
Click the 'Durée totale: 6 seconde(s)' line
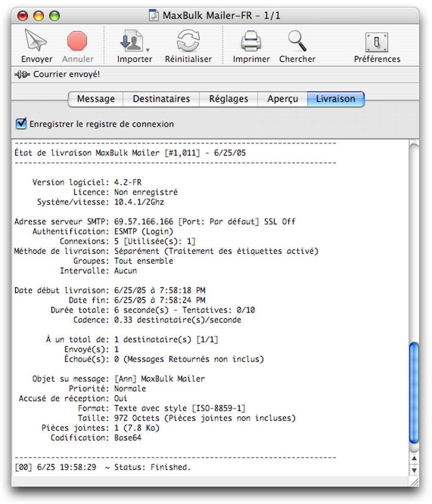tap(153, 310)
